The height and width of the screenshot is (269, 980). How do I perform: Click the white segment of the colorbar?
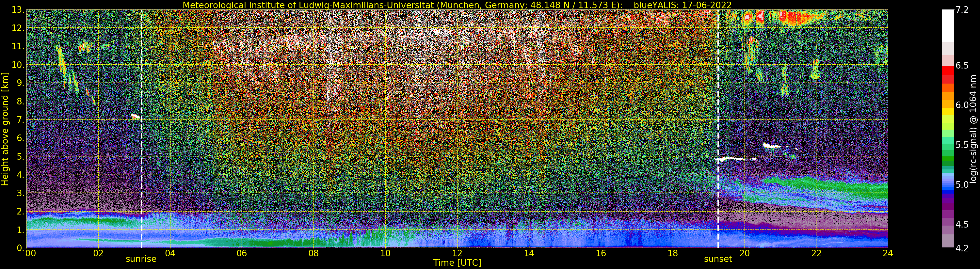(x=948, y=25)
